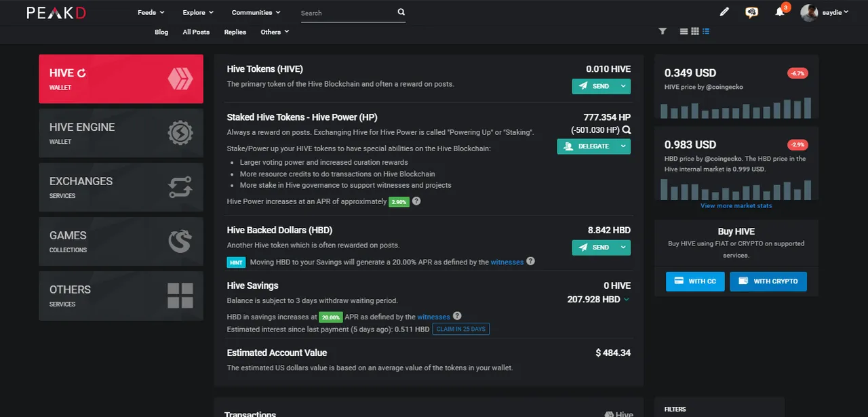Image resolution: width=868 pixels, height=417 pixels.
Task: Click the $ 484.34 account value
Action: click(613, 353)
